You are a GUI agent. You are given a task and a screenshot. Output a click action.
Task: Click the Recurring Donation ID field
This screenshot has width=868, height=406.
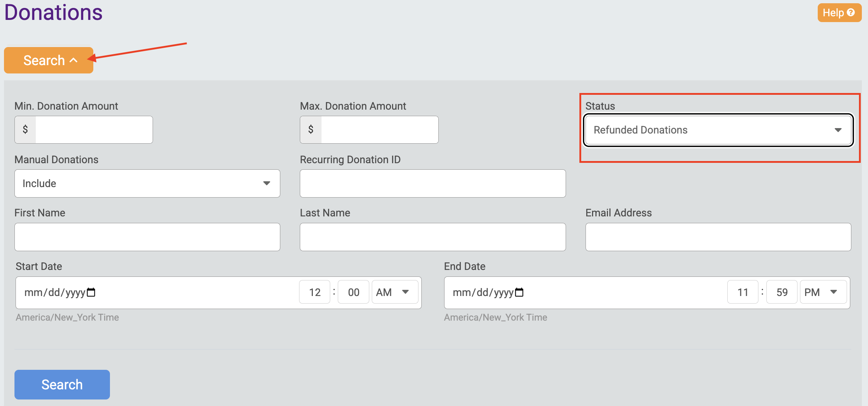(433, 183)
